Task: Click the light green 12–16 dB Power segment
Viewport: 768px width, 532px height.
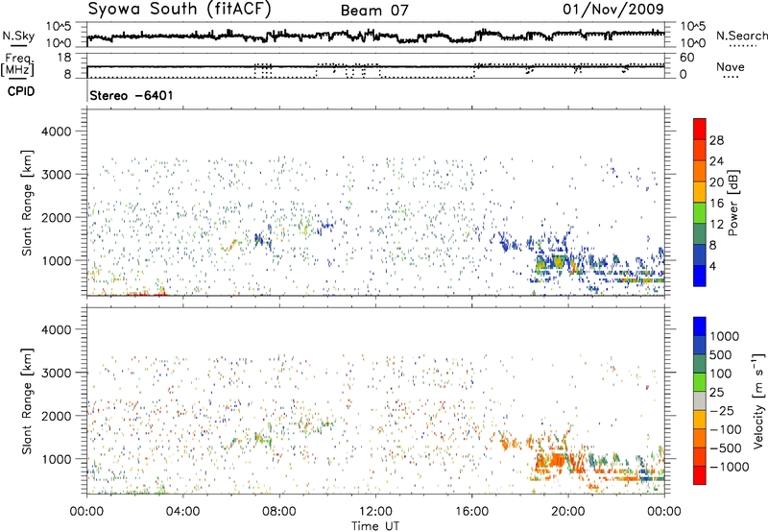Action: click(x=700, y=213)
